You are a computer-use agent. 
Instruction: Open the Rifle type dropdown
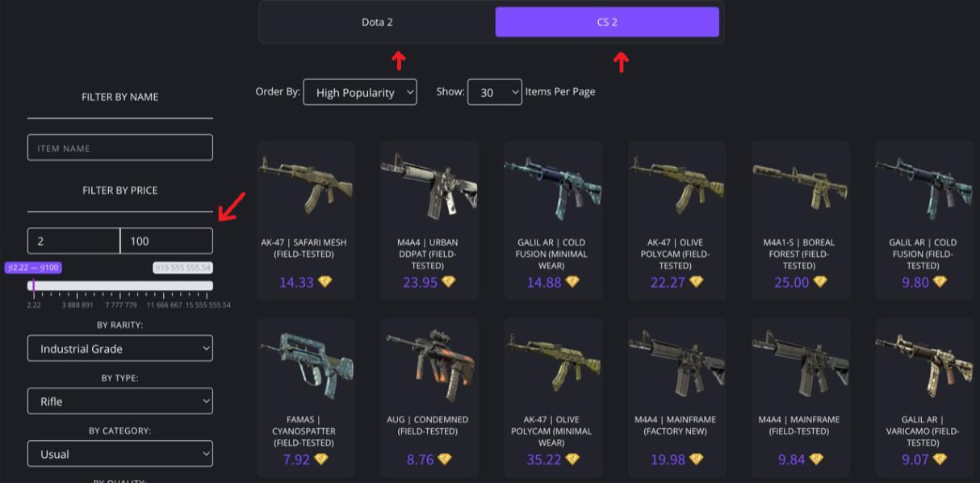coord(120,401)
